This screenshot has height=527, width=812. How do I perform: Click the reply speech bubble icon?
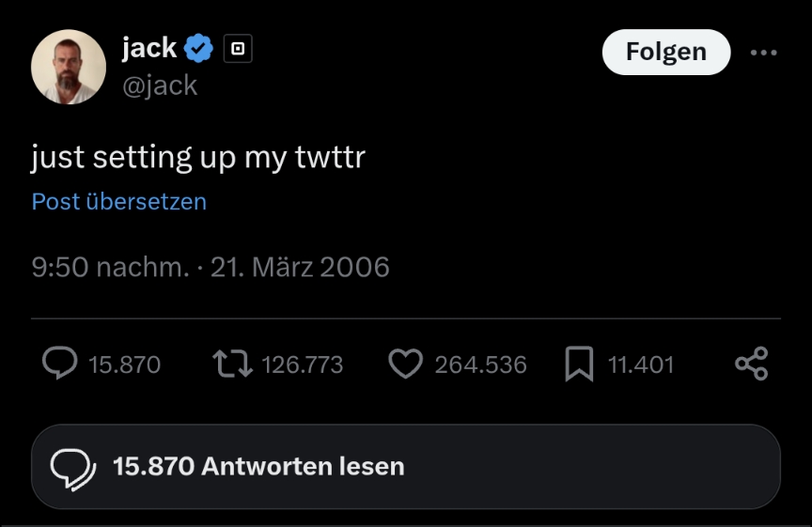(60, 364)
